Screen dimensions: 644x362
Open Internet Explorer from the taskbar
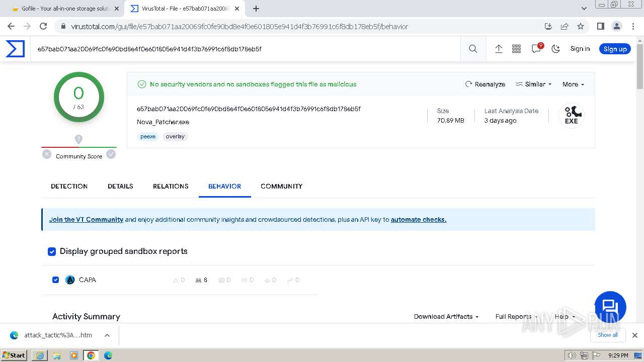pyautogui.click(x=40, y=355)
